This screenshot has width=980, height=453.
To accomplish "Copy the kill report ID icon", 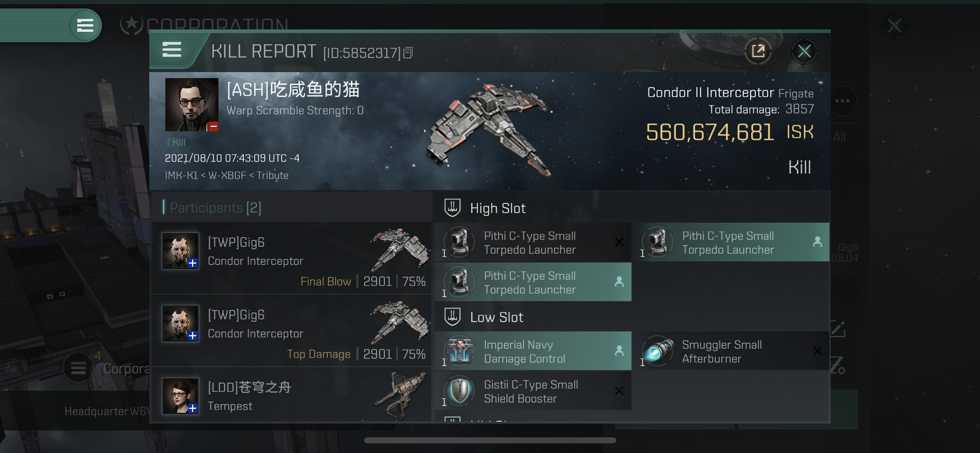I will coord(408,53).
